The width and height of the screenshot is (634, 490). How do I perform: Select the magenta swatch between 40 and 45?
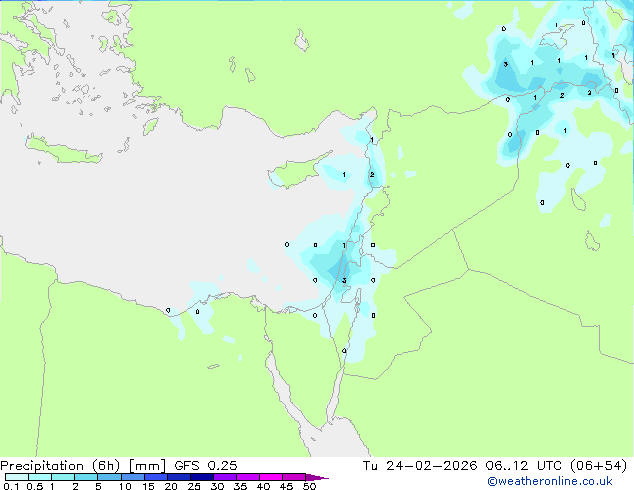[271, 477]
